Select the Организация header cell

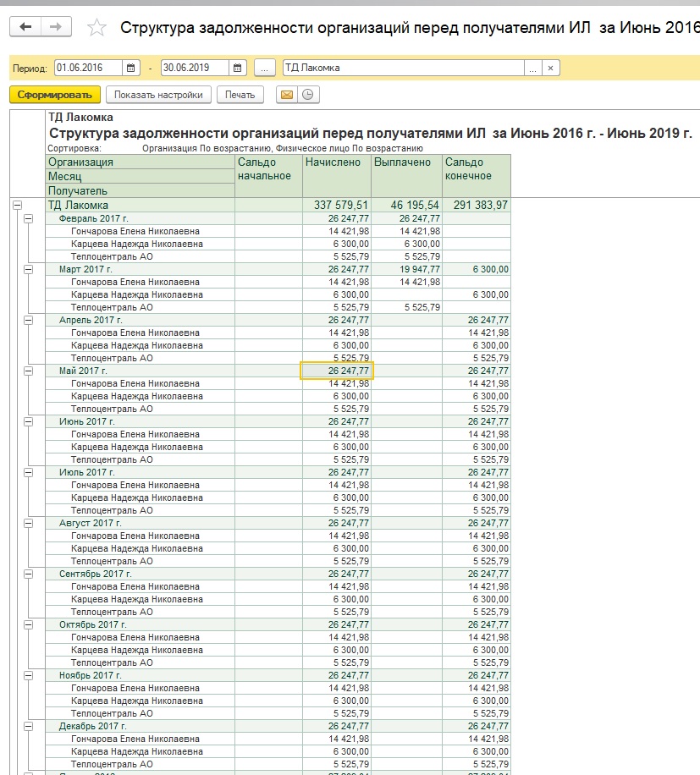[x=140, y=162]
